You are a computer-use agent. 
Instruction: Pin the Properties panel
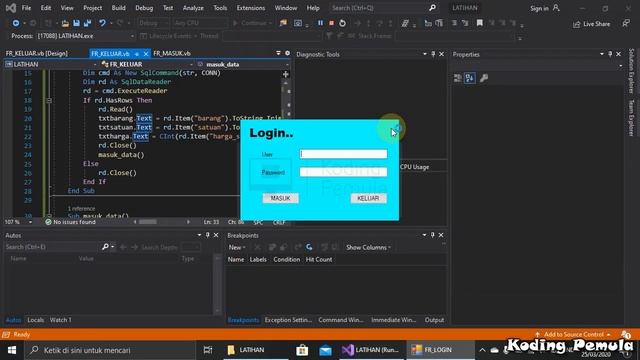(610, 54)
